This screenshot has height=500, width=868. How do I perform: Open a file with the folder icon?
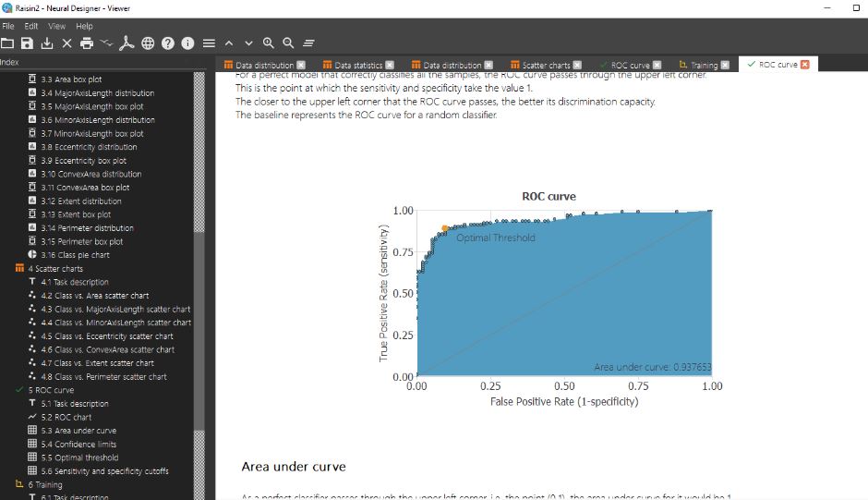pyautogui.click(x=7, y=43)
